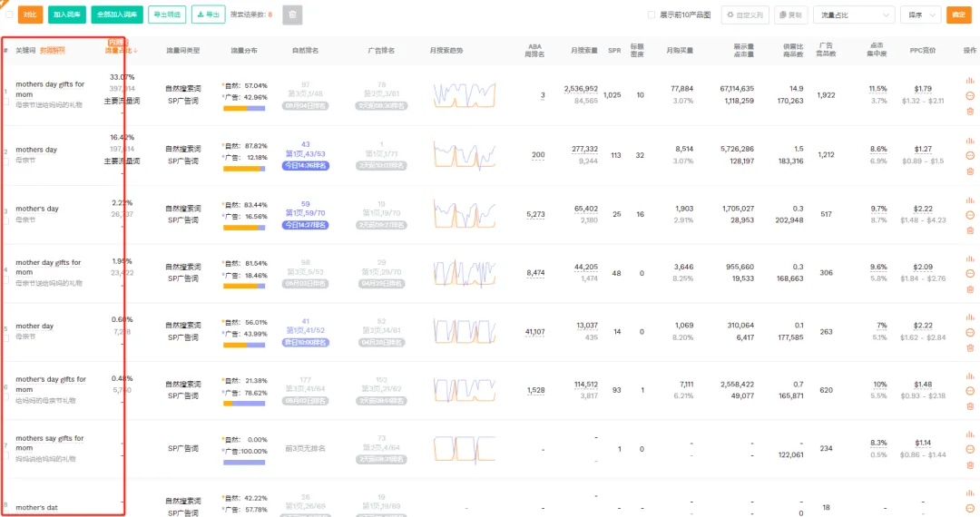Open the bar chart icon in the "mothers day" row
The image size is (980, 517).
(x=969, y=141)
